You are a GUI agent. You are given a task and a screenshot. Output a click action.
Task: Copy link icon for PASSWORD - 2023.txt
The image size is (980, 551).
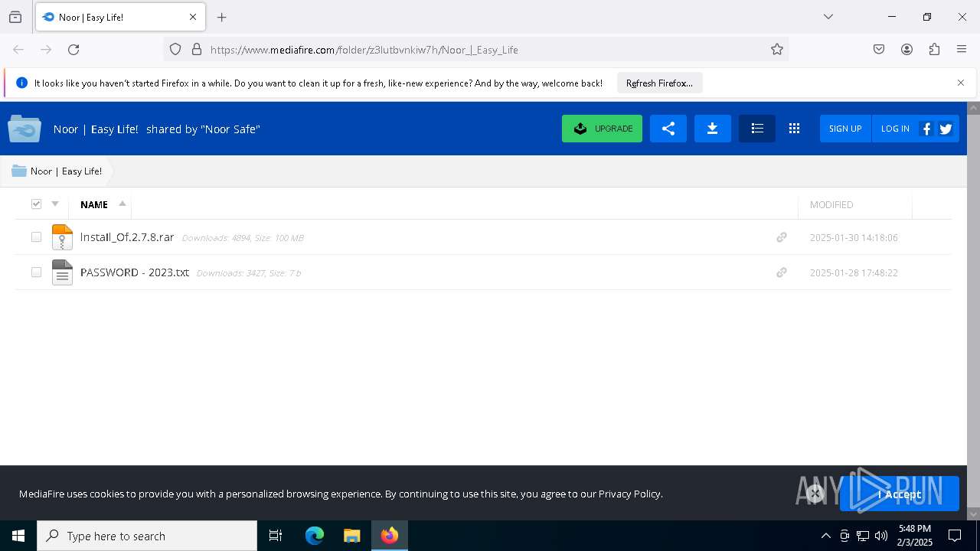pos(782,272)
